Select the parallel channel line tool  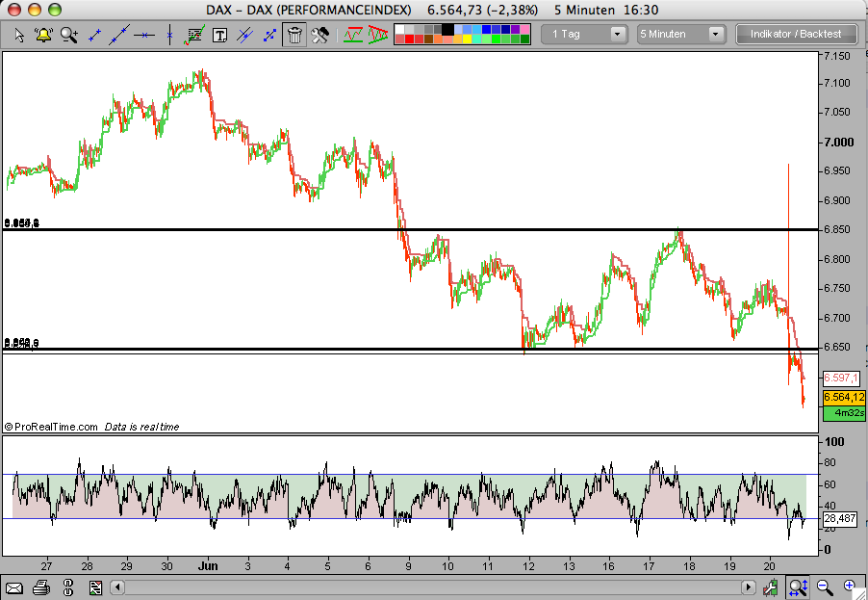point(244,36)
